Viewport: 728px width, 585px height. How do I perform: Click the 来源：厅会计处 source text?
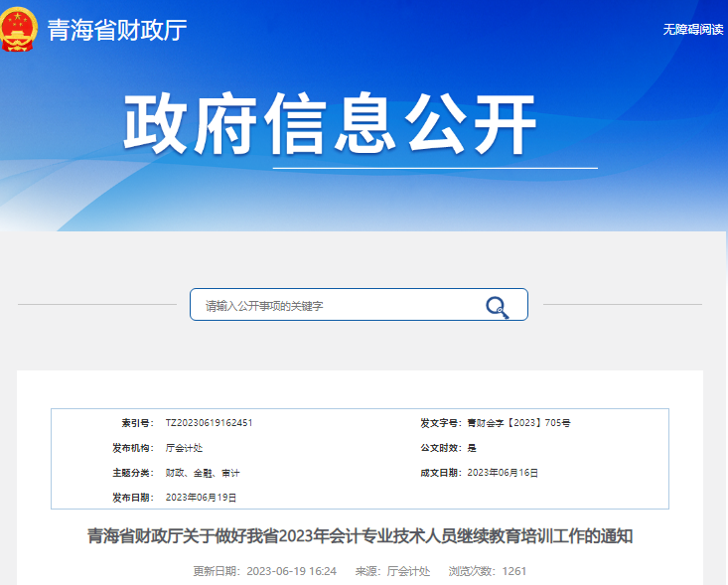tap(392, 571)
